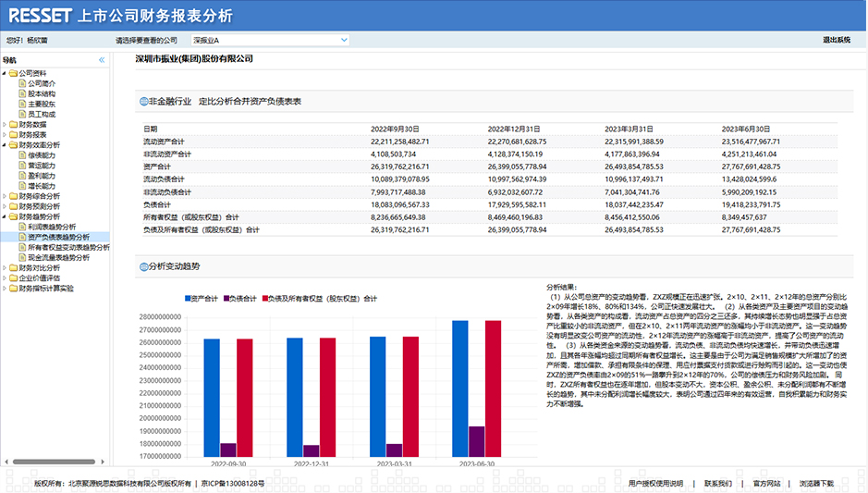Viewport: 868px width, 493px height.
Task: Click the blue bar for 2023-06-30
Action: click(x=460, y=388)
